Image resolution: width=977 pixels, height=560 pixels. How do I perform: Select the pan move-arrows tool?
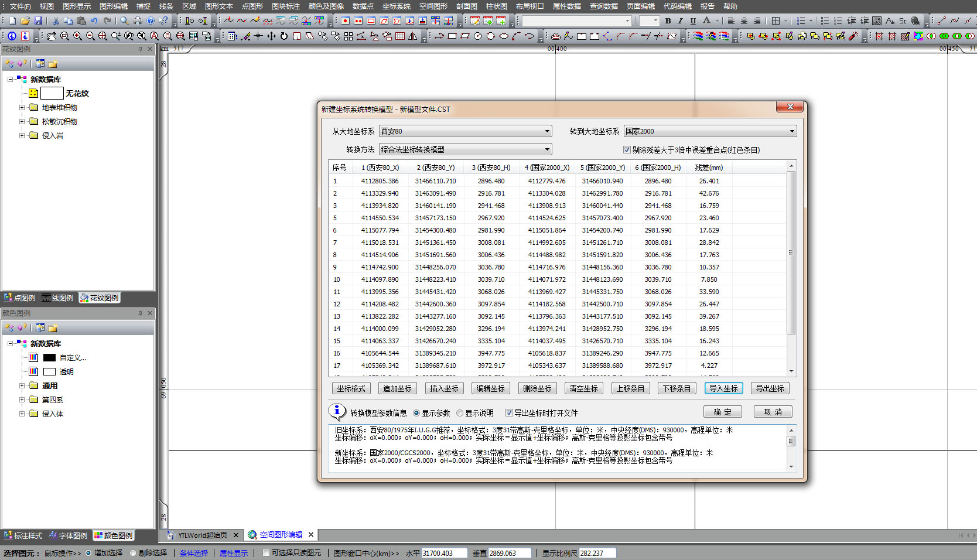(x=271, y=36)
